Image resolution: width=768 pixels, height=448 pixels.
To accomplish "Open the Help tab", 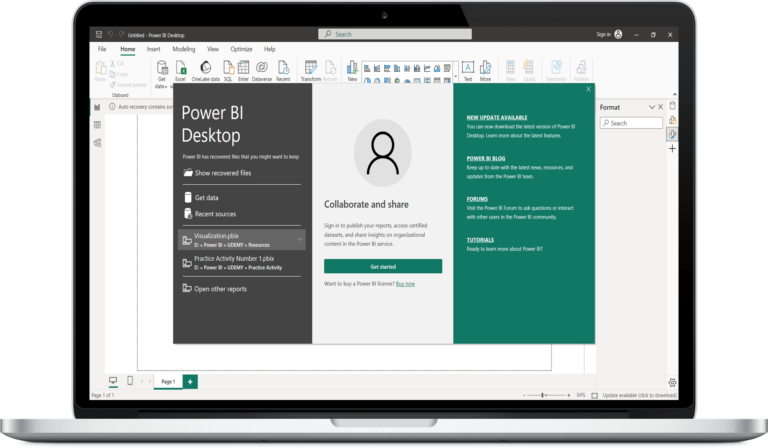I will [269, 49].
